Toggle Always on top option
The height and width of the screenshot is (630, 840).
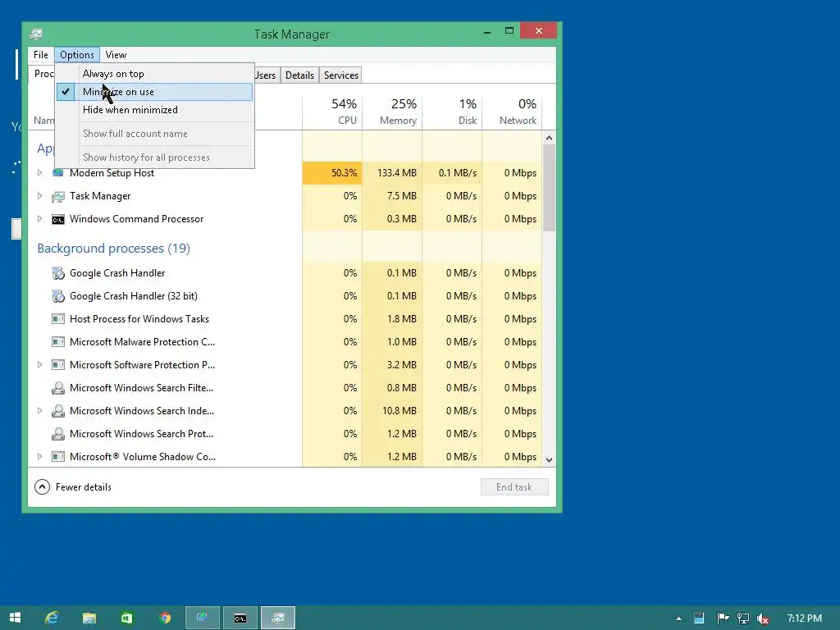coord(154,74)
